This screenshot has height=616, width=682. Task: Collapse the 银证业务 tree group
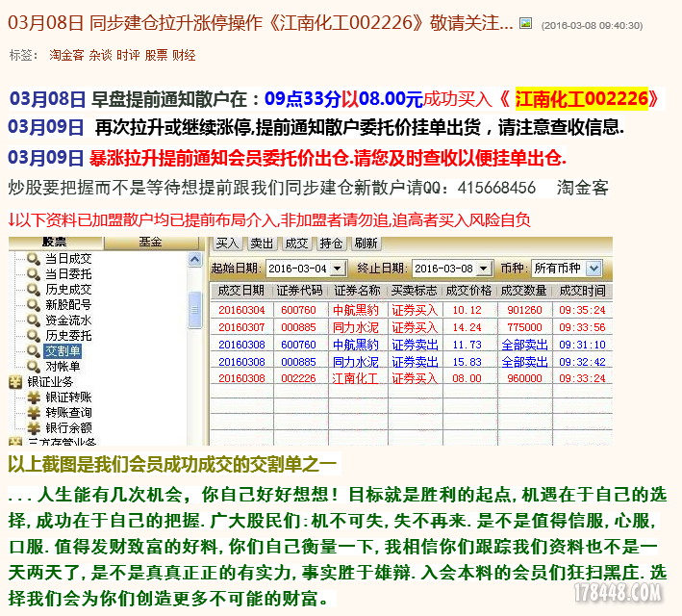coord(50,382)
